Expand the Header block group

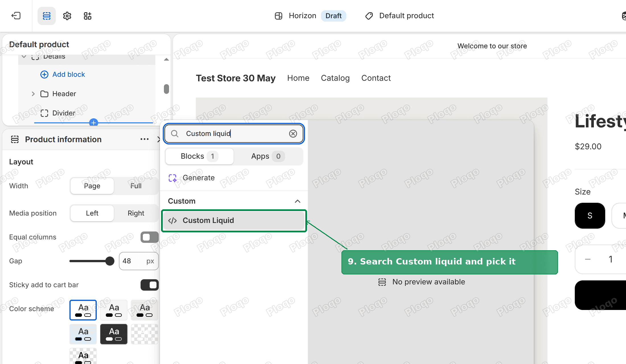point(33,94)
